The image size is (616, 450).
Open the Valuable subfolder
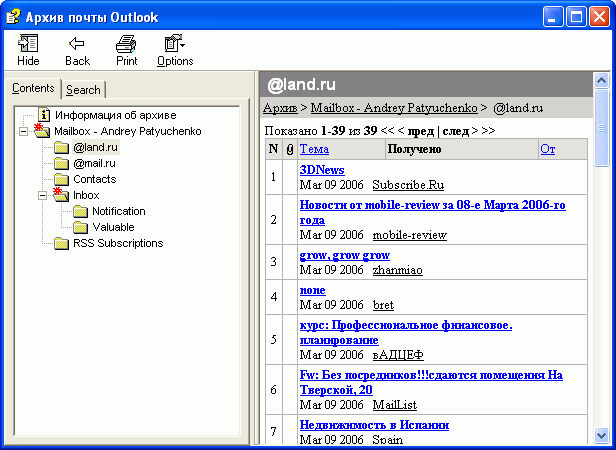click(x=112, y=227)
